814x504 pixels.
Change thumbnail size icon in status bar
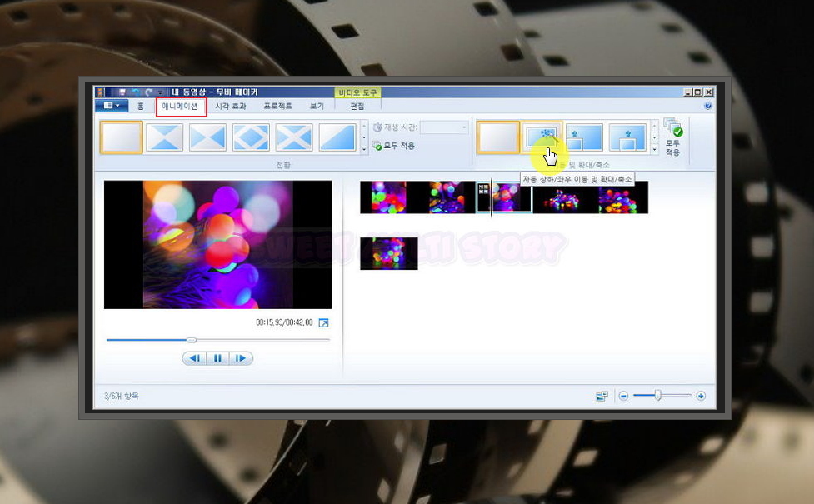tap(602, 396)
